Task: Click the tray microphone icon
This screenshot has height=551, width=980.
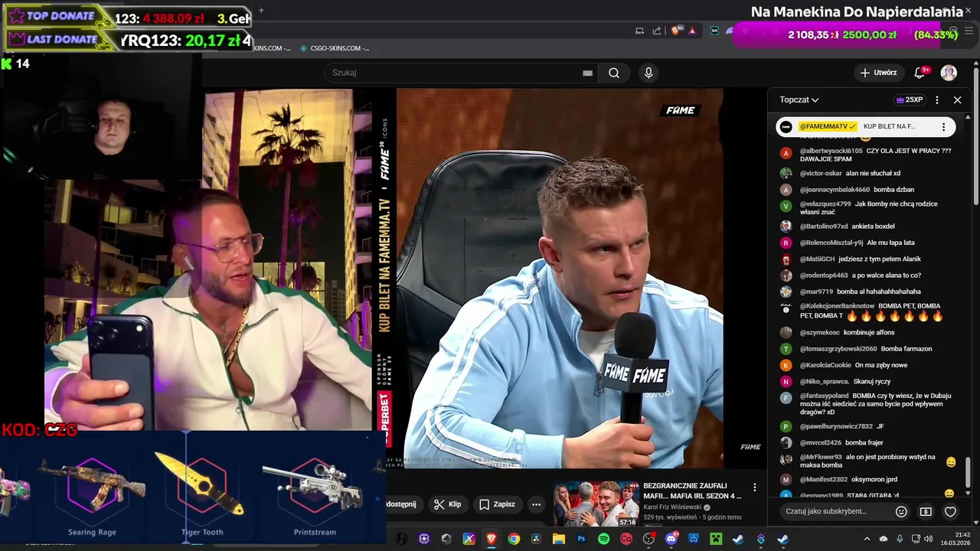Action: pyautogui.click(x=899, y=539)
